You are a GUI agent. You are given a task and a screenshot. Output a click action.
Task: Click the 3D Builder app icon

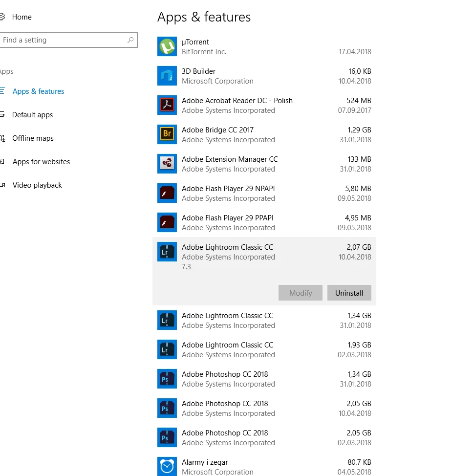[x=167, y=76]
